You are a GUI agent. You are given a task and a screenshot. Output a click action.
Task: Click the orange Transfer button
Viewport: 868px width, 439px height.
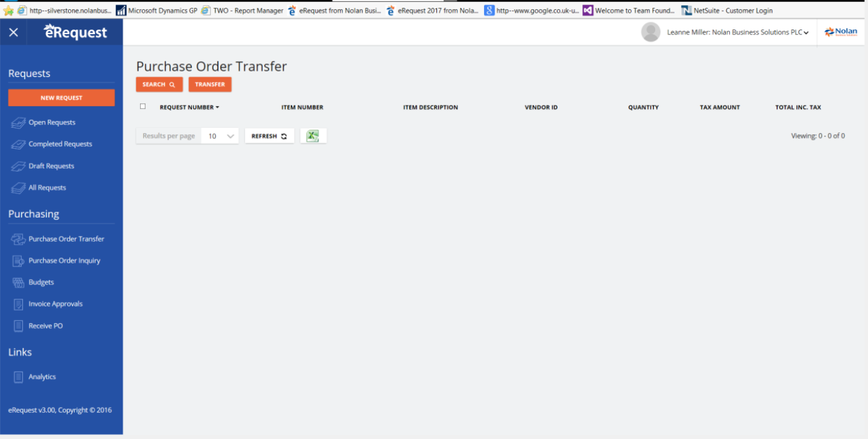click(210, 85)
